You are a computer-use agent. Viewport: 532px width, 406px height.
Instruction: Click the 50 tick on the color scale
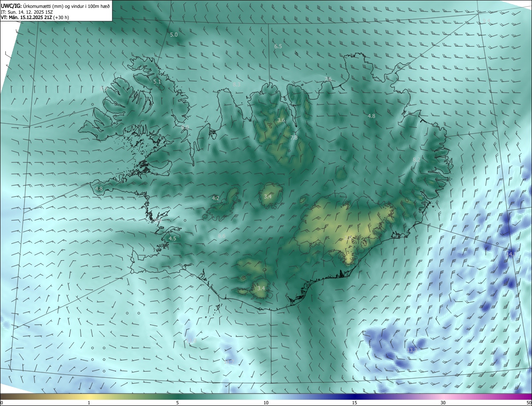point(529,403)
